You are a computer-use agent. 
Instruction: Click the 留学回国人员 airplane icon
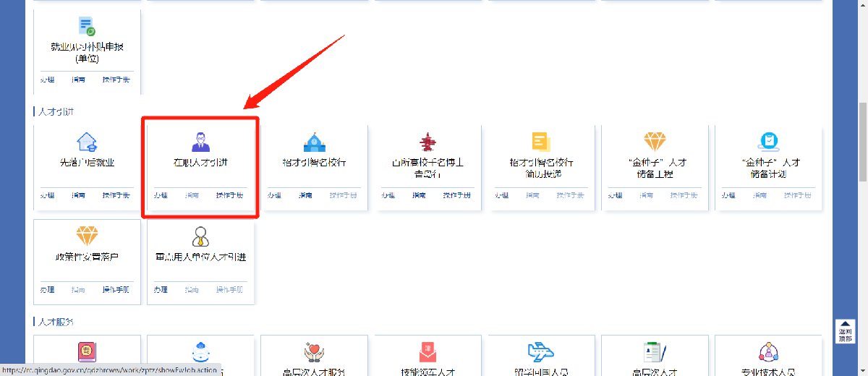(541, 352)
